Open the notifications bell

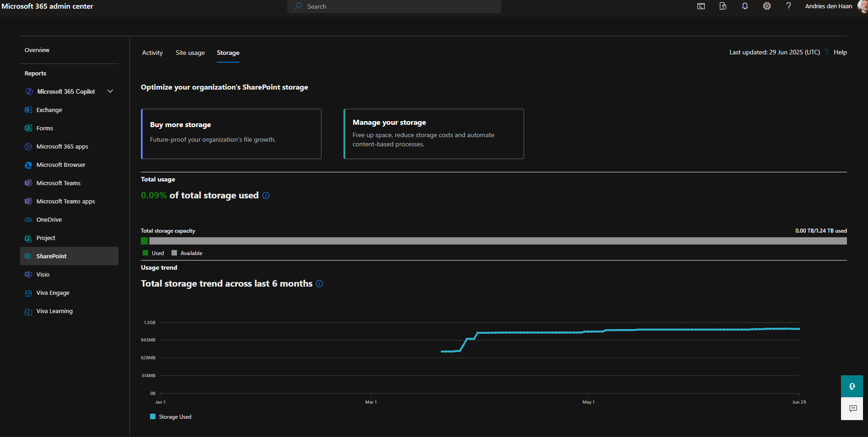tap(745, 6)
